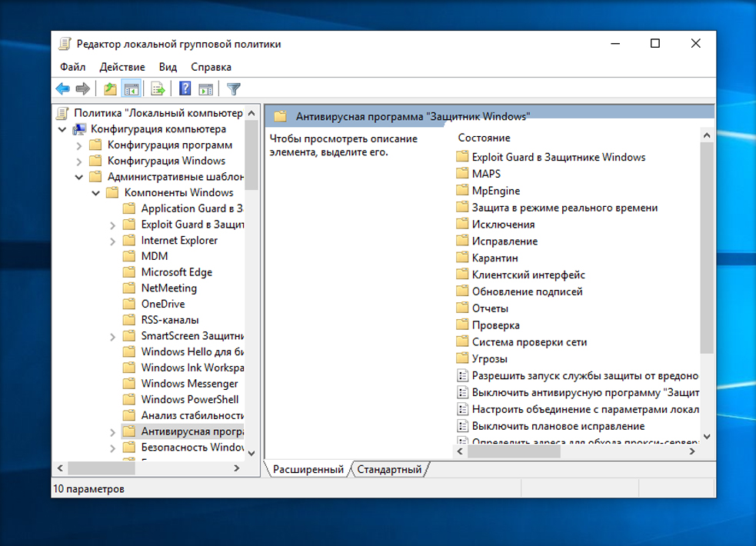Expand the Безопасность Windows tree node
This screenshot has height=546, width=756.
113,448
